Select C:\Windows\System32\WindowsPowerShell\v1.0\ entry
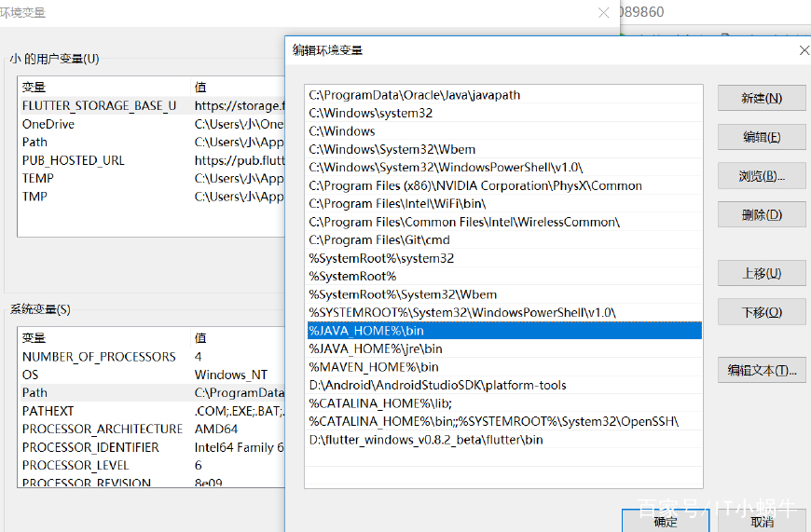 [x=504, y=168]
